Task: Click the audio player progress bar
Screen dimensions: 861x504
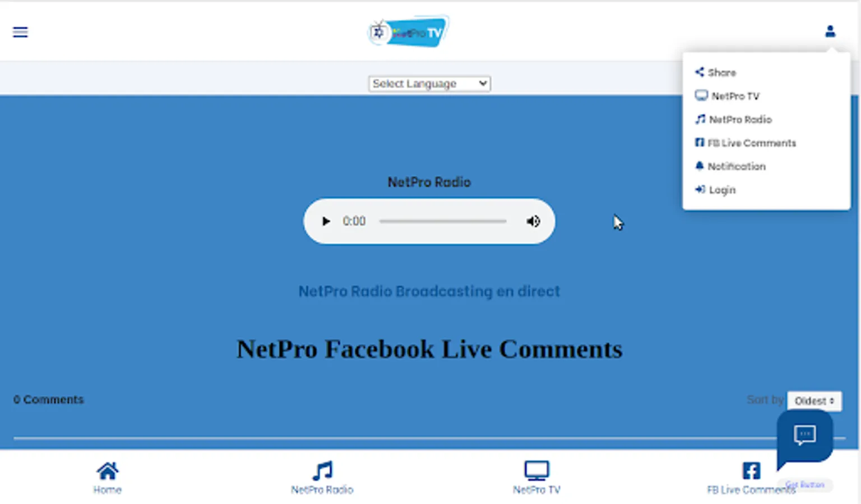Action: [443, 221]
